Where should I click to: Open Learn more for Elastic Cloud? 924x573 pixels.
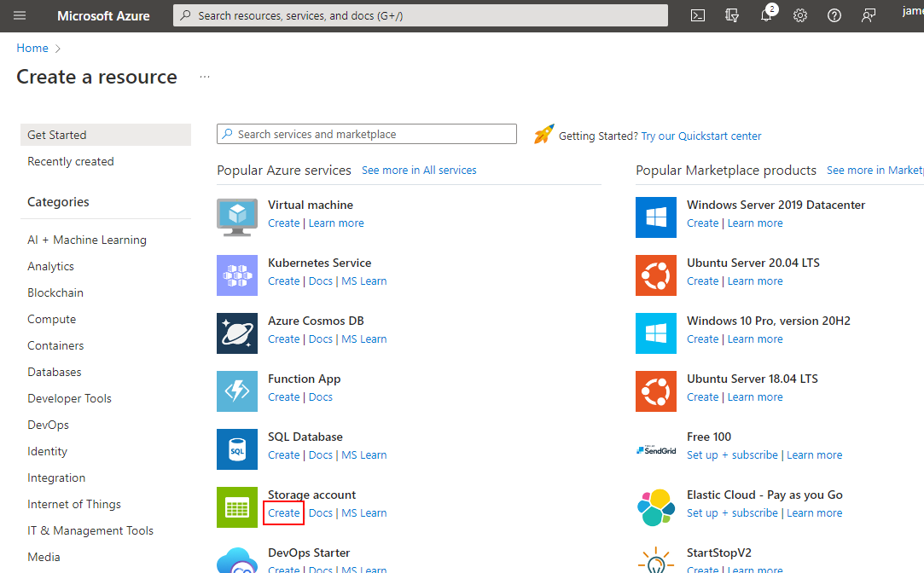point(815,513)
